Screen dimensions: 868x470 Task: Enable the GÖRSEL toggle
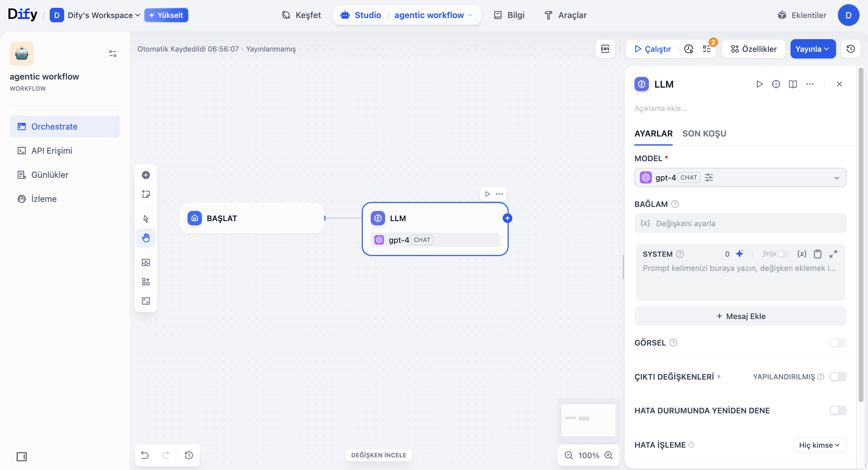tap(838, 343)
